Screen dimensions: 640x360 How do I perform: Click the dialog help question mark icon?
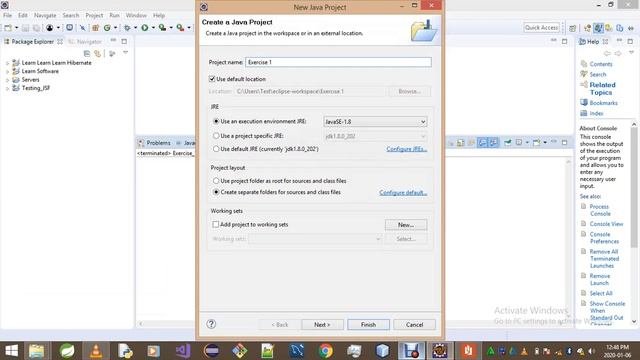click(211, 324)
